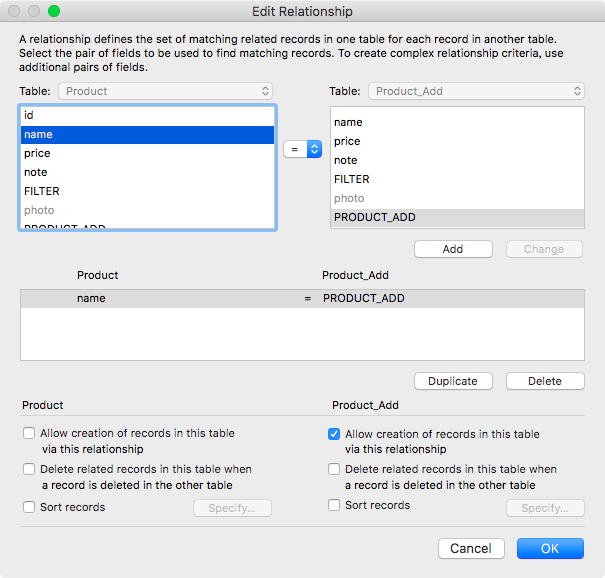Viewport: 605px width, 578px height.
Task: Confirm relationship with OK button
Action: tap(550, 548)
